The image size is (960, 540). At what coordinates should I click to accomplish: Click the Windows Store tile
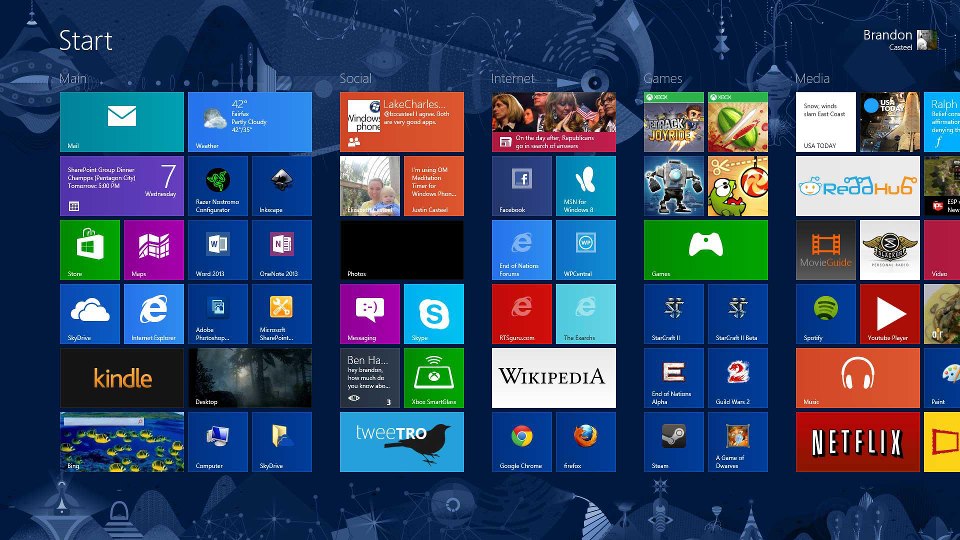point(89,249)
